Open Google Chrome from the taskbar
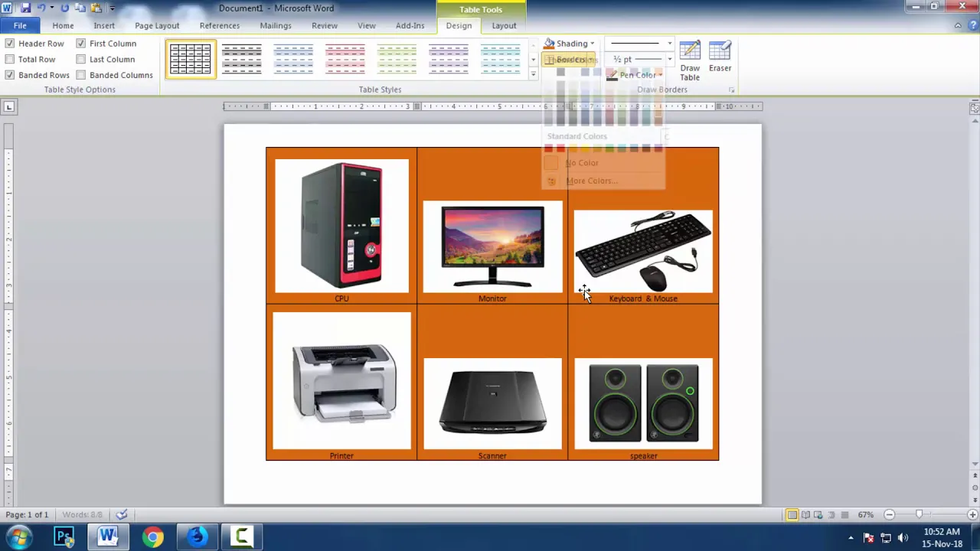Image resolution: width=980 pixels, height=551 pixels. [152, 537]
